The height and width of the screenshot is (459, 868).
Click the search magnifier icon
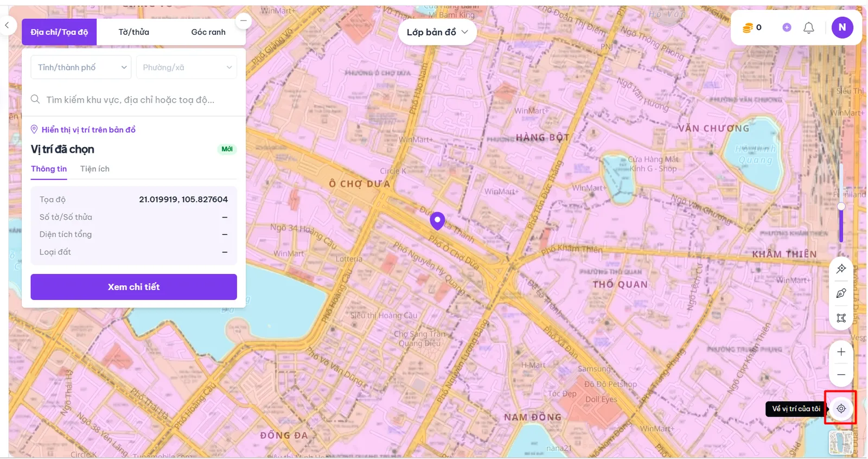coord(35,99)
